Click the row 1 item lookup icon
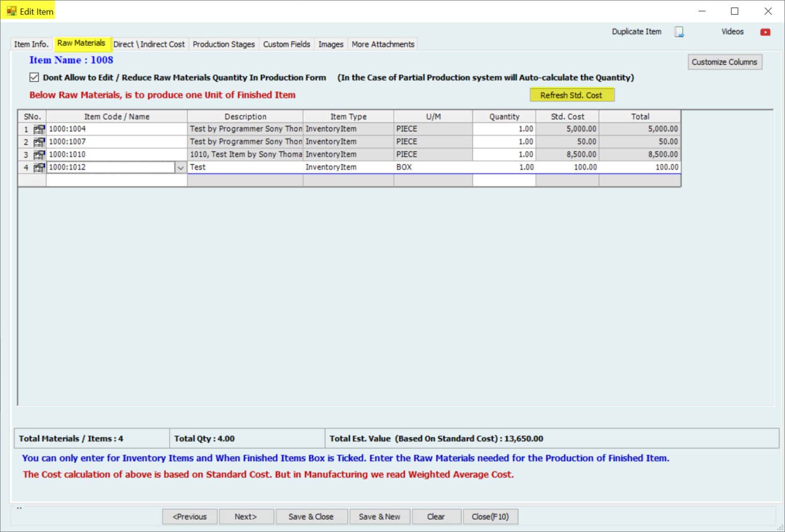The width and height of the screenshot is (785, 532). [39, 129]
